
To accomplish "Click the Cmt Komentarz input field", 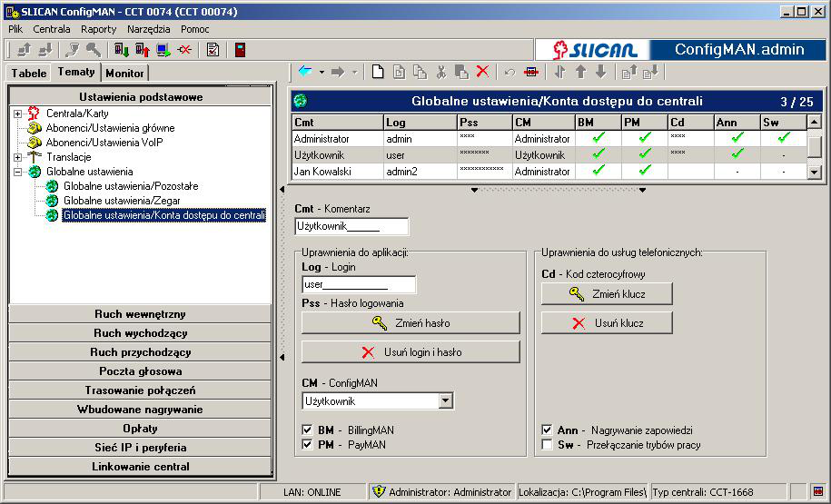I will [351, 226].
